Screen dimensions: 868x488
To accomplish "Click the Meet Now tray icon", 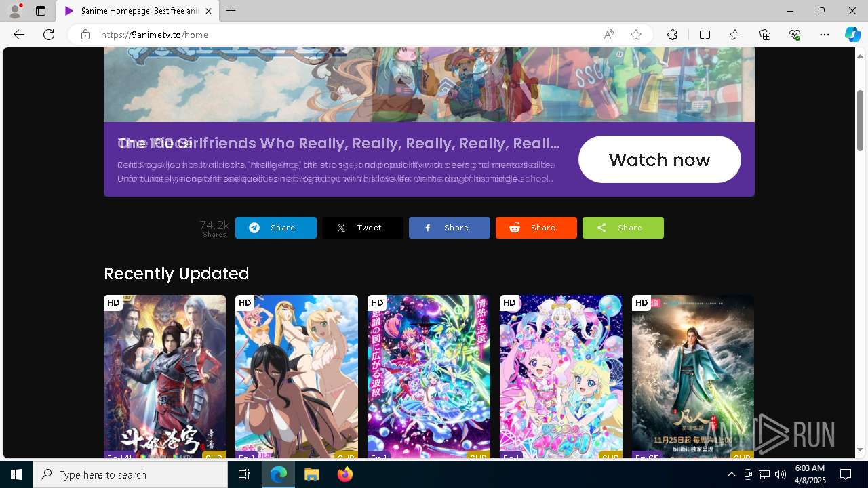I will pos(748,474).
